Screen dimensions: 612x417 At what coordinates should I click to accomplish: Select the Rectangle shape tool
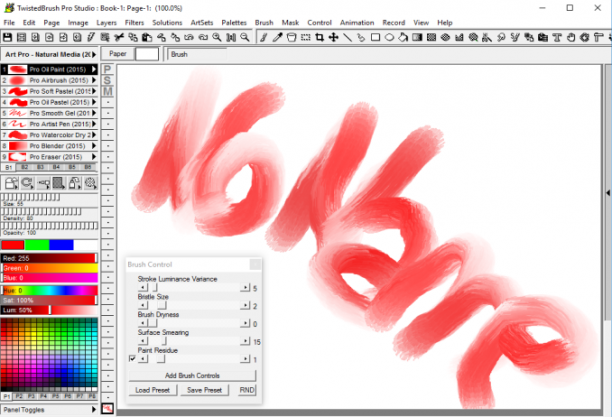375,37
